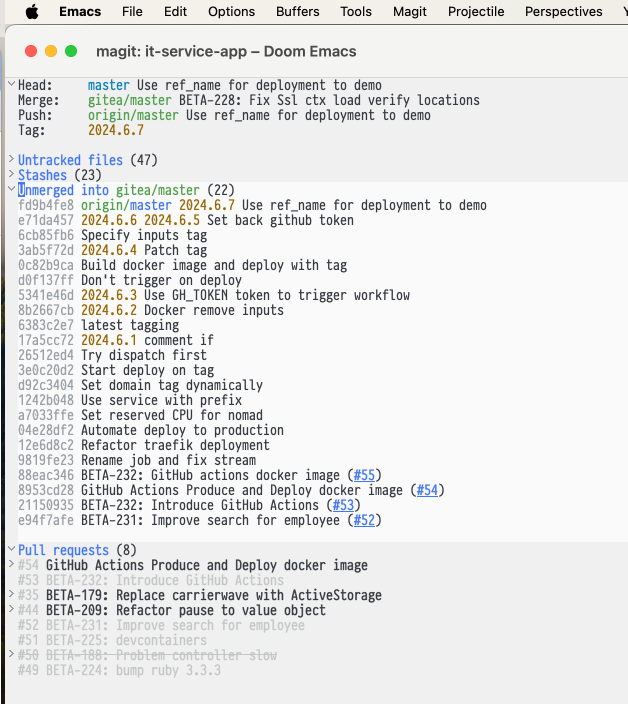Open the File menu
Image resolution: width=628 pixels, height=704 pixels.
(132, 12)
